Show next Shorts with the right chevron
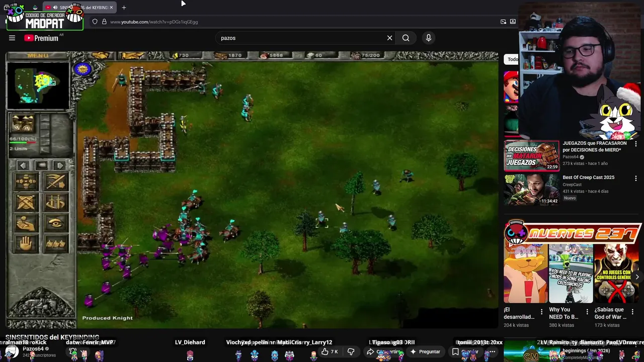644x362 pixels. [x=637, y=277]
